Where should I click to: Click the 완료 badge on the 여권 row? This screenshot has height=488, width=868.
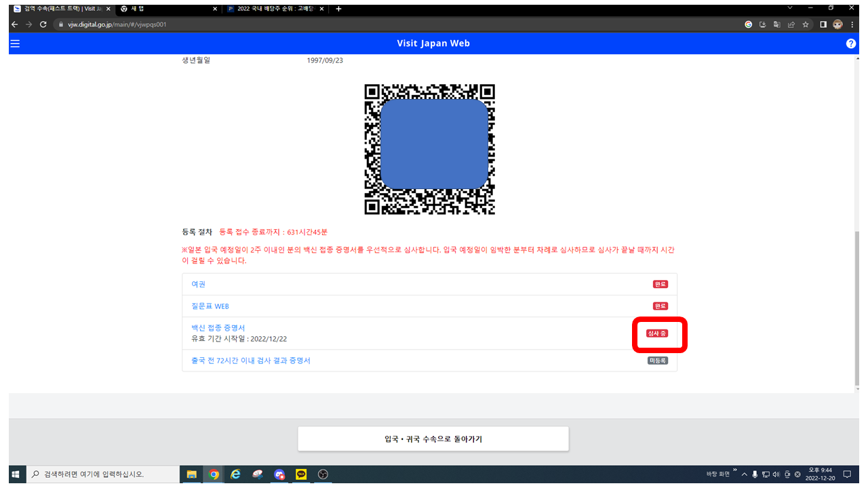[660, 285]
